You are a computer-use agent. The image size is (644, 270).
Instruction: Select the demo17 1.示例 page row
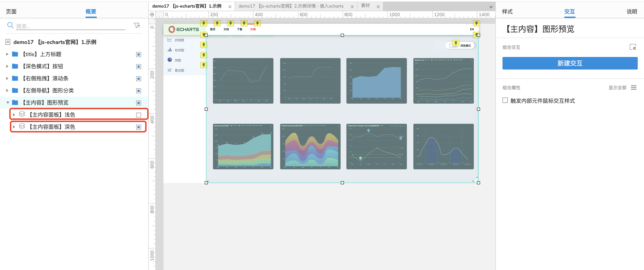click(x=74, y=42)
